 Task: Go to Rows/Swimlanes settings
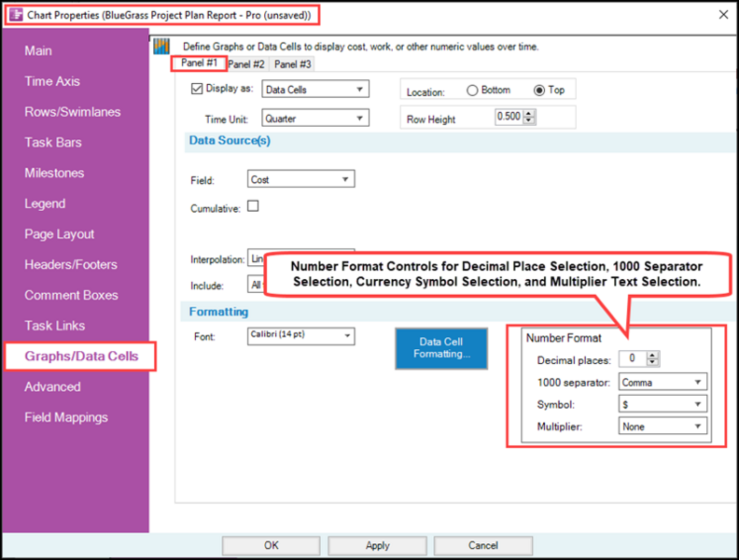(x=73, y=112)
